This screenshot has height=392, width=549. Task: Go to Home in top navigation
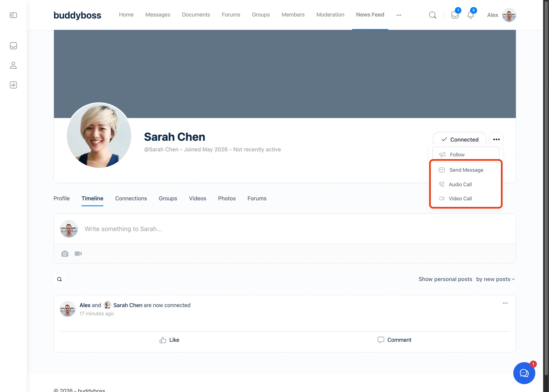tap(126, 15)
